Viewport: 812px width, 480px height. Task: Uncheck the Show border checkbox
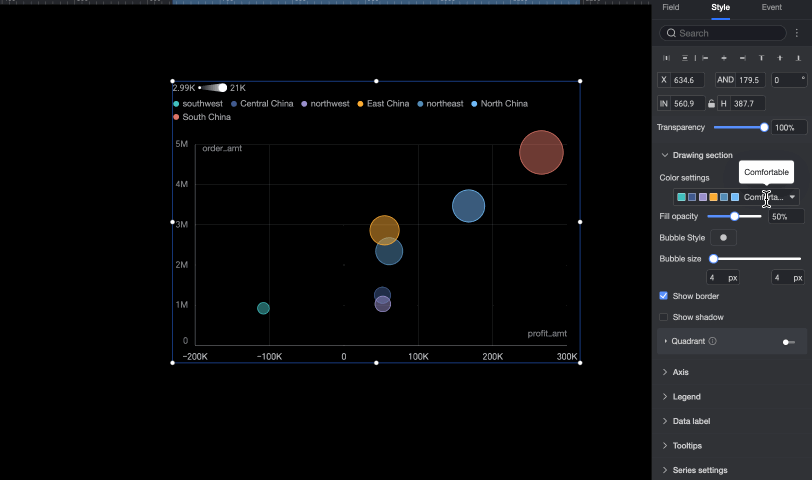[663, 296]
